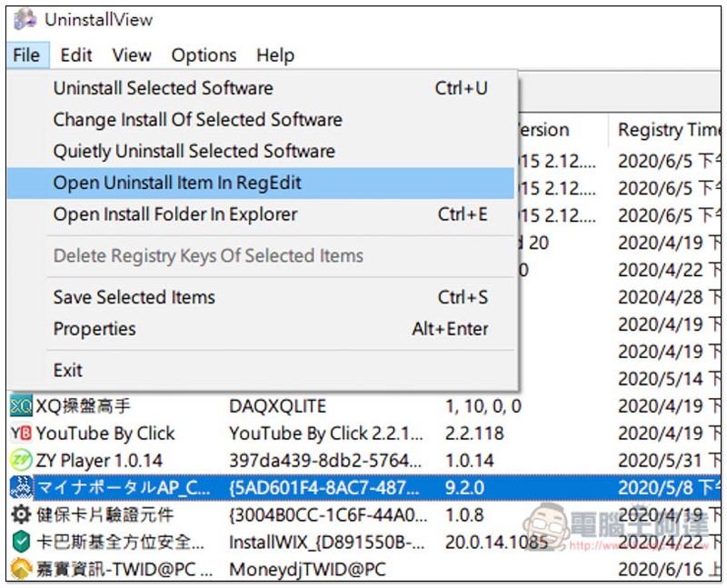Image resolution: width=727 pixels, height=588 pixels.
Task: Select the XQ操盤高手 entry name
Action: pyautogui.click(x=83, y=406)
